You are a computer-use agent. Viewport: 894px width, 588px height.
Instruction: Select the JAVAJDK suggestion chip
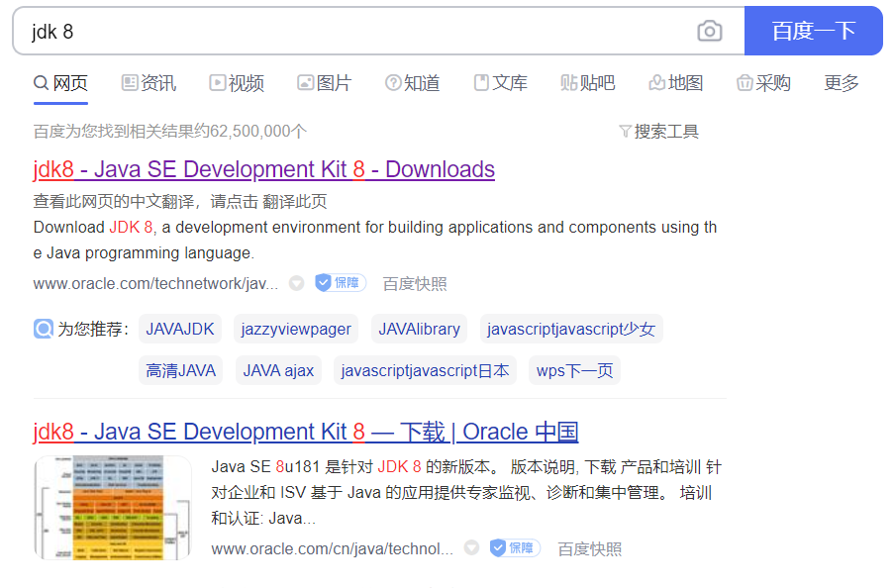(179, 329)
